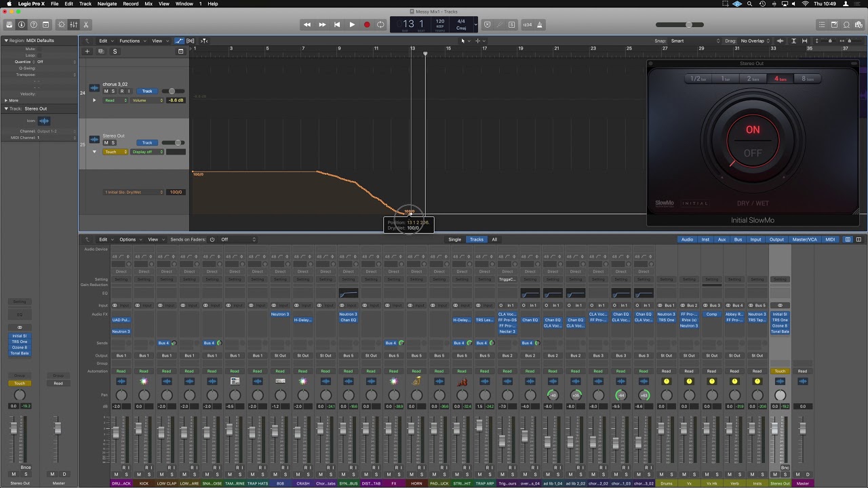Screen dimensions: 868x488
Task: Toggle the Metronome click icon
Action: tap(540, 24)
